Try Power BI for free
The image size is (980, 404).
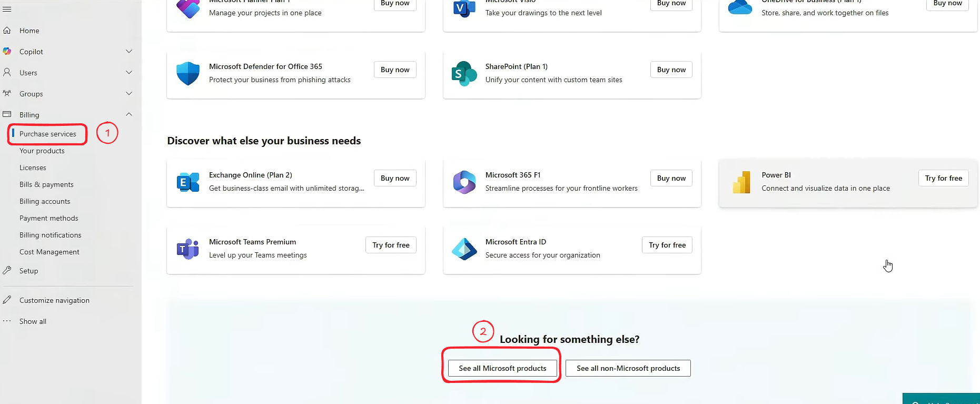point(943,178)
